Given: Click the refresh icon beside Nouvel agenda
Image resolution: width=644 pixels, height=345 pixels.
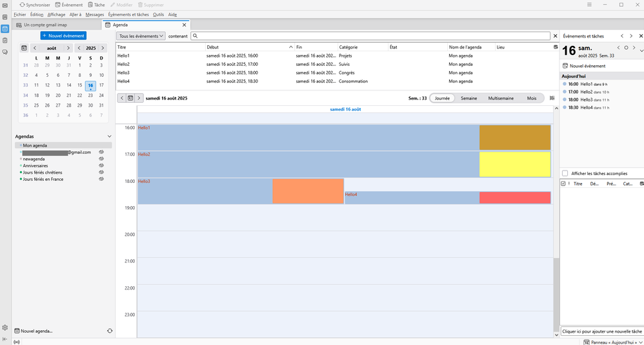Looking at the screenshot, I should pos(110,331).
